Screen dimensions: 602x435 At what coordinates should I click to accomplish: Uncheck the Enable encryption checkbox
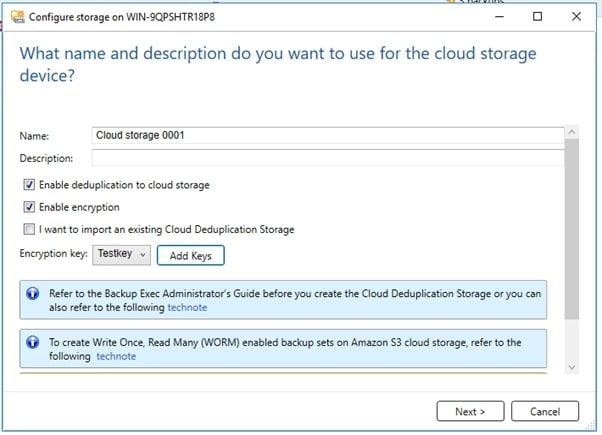[x=28, y=207]
